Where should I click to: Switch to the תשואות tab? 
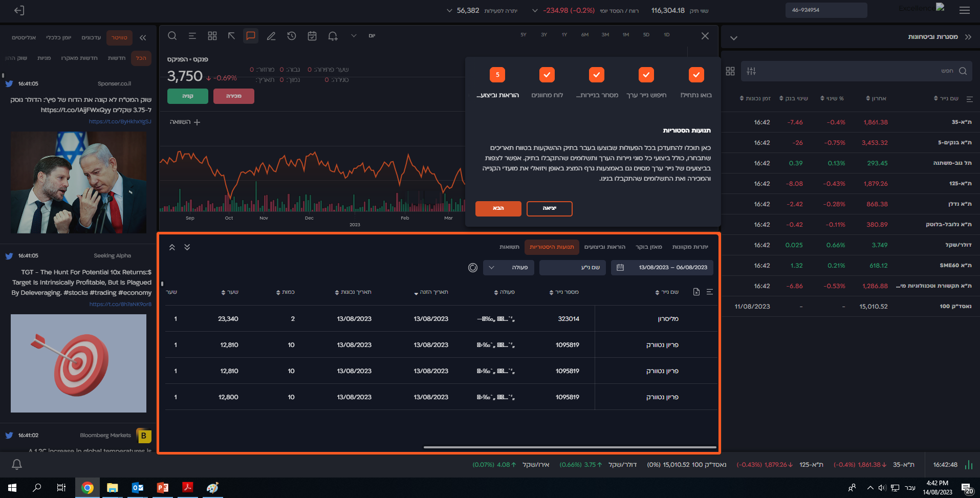509,247
